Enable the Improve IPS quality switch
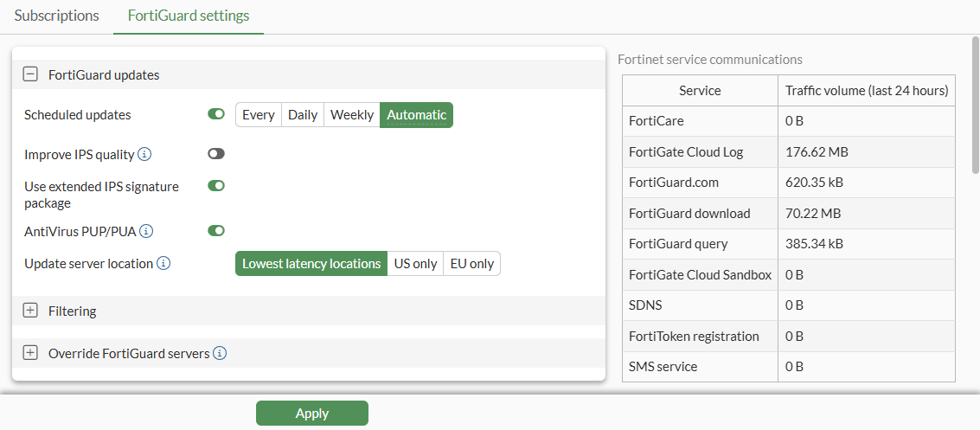This screenshot has height=430, width=980. (216, 154)
